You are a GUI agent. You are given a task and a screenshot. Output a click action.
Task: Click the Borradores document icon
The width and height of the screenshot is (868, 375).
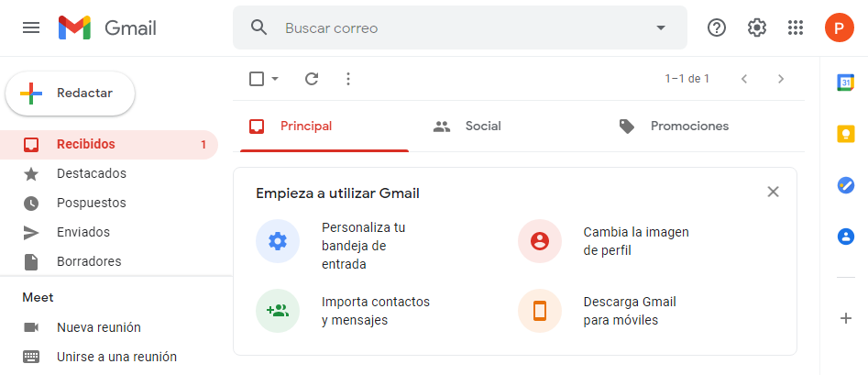tap(31, 261)
